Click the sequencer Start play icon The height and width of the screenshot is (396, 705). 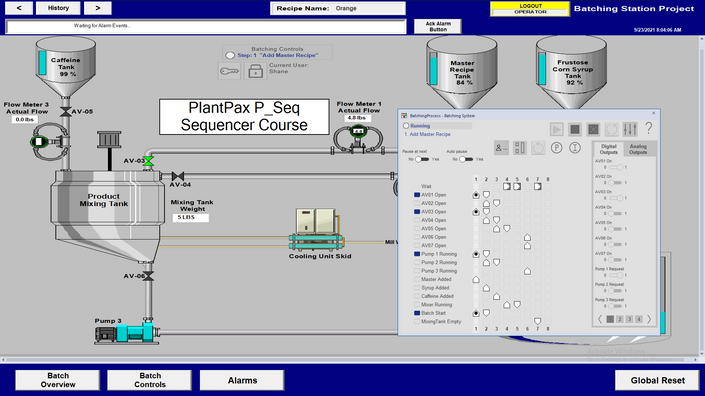pos(556,129)
